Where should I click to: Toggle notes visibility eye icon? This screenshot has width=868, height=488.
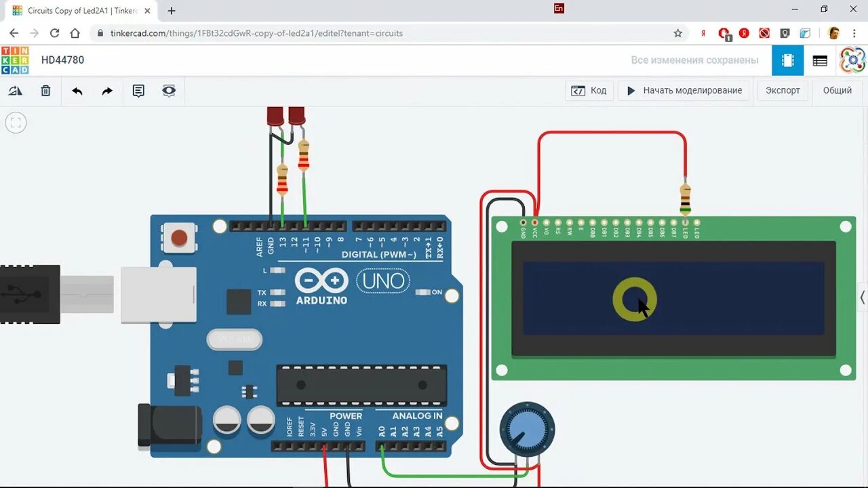click(x=169, y=91)
